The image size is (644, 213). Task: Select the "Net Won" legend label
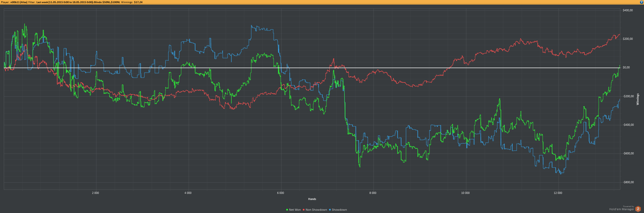tap(295, 210)
